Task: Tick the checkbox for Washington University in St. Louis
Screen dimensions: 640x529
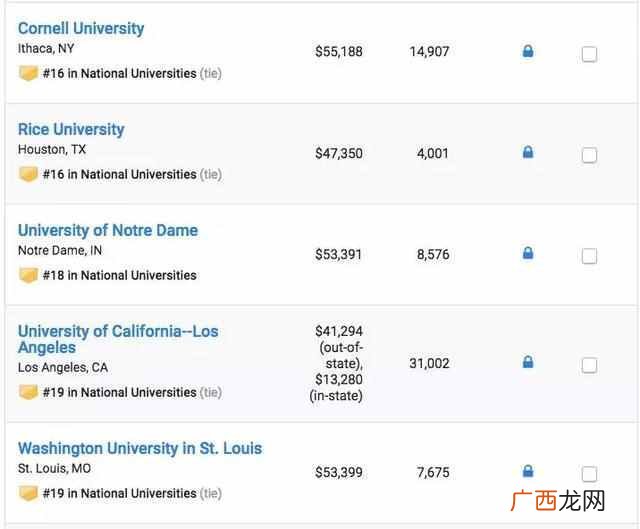Action: click(589, 474)
